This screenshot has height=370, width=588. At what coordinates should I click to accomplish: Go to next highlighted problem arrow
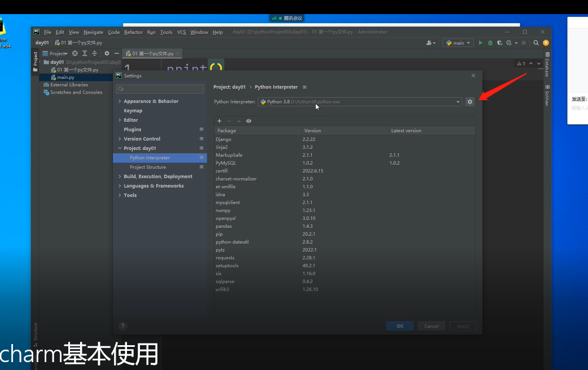(x=539, y=63)
